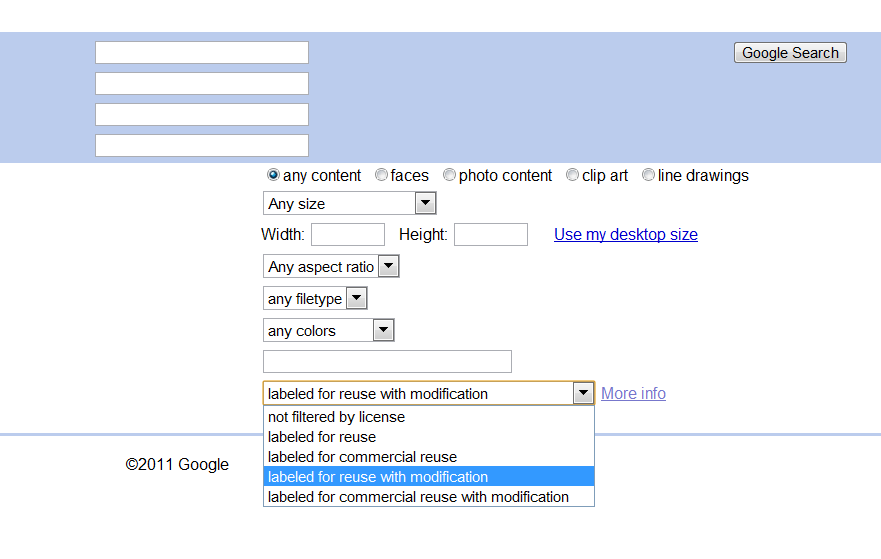881x559 pixels.
Task: Open the 'any filetype' dropdown
Action: (x=315, y=298)
